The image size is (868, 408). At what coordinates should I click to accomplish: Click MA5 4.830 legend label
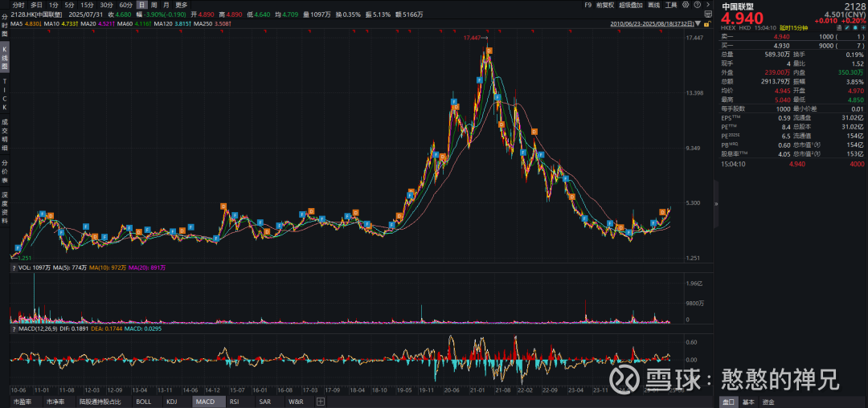(25, 24)
